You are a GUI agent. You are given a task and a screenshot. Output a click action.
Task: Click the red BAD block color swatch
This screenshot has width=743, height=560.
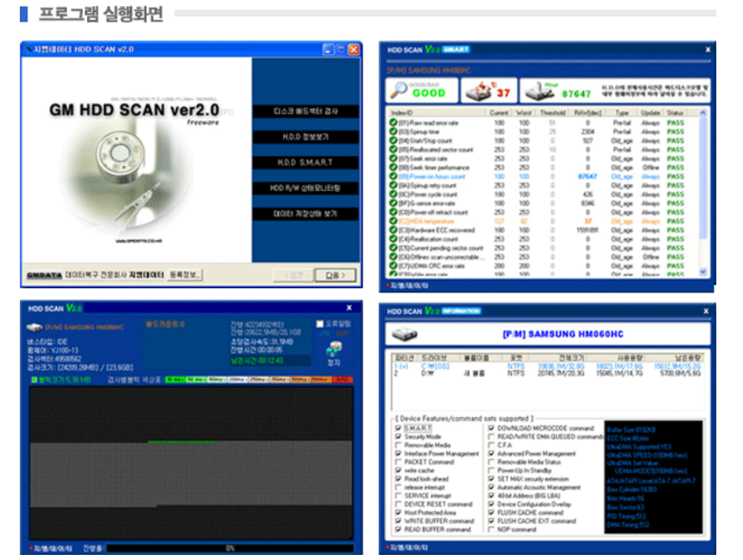coord(342,379)
